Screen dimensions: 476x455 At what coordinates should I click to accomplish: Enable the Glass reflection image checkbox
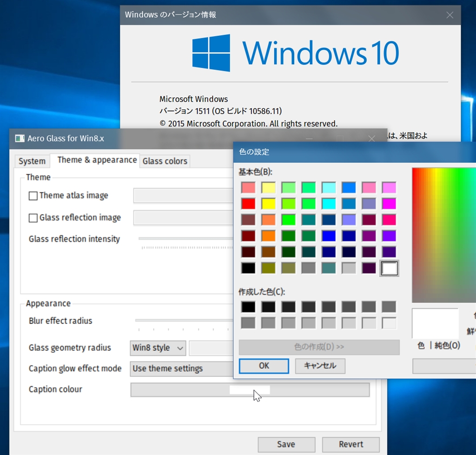click(x=33, y=218)
